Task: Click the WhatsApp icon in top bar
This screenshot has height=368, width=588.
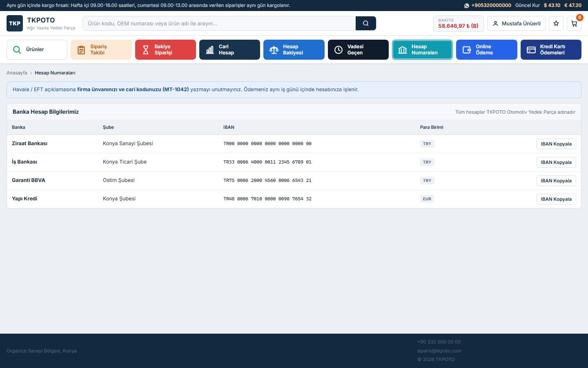Action: tap(467, 6)
